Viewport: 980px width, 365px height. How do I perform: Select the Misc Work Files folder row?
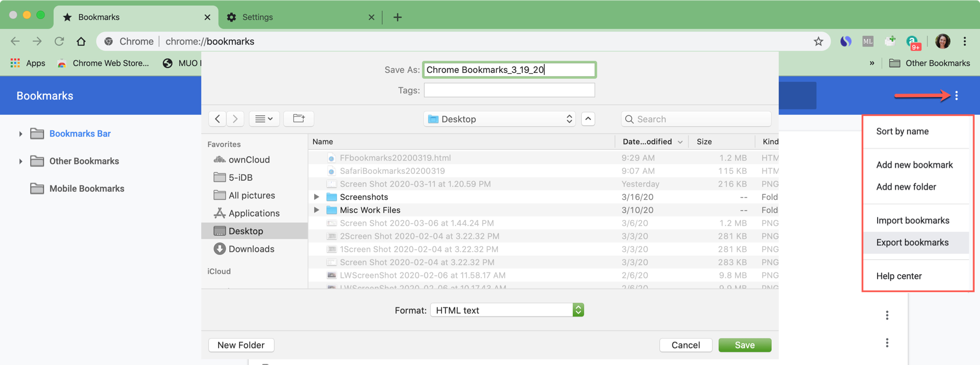pyautogui.click(x=543, y=210)
